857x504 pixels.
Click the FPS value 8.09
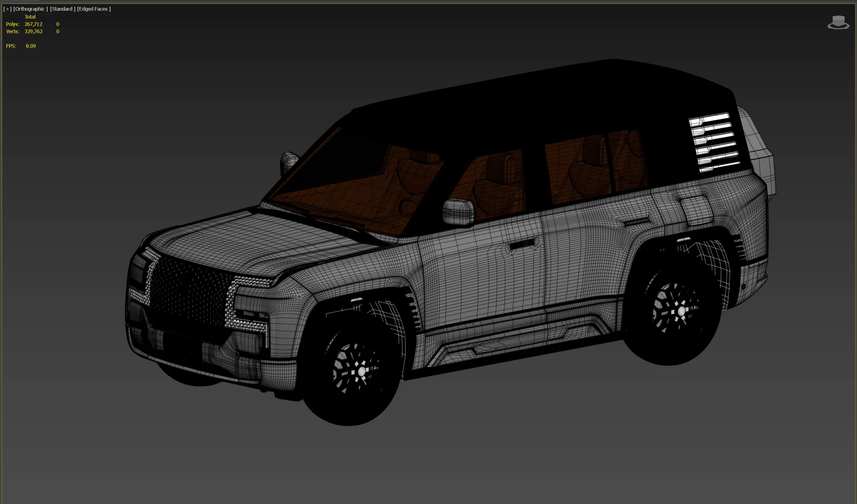pyautogui.click(x=30, y=46)
